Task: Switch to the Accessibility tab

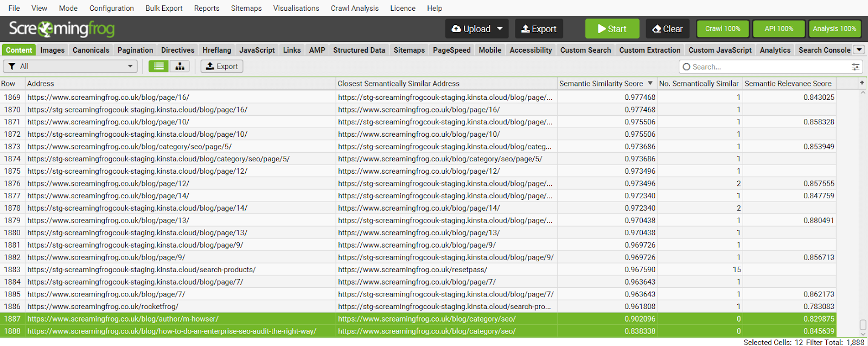Action: tap(531, 50)
